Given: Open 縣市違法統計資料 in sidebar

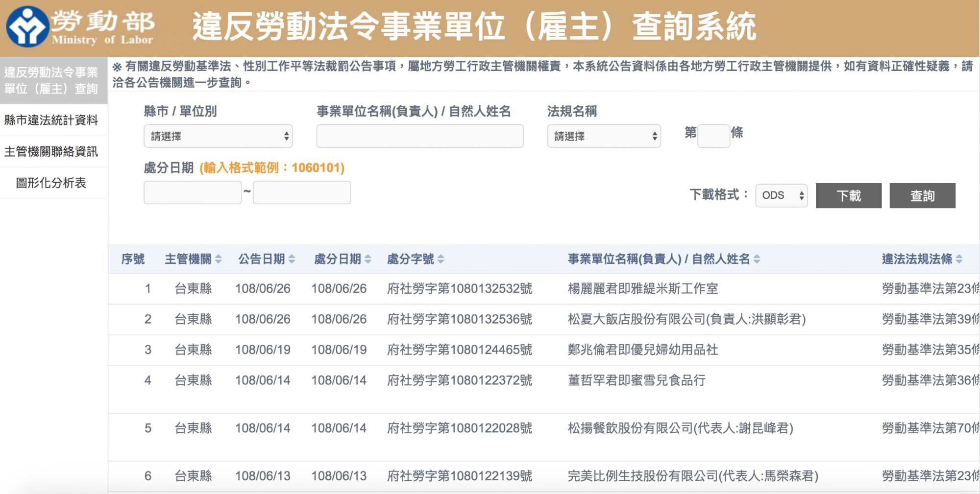Looking at the screenshot, I should (51, 120).
